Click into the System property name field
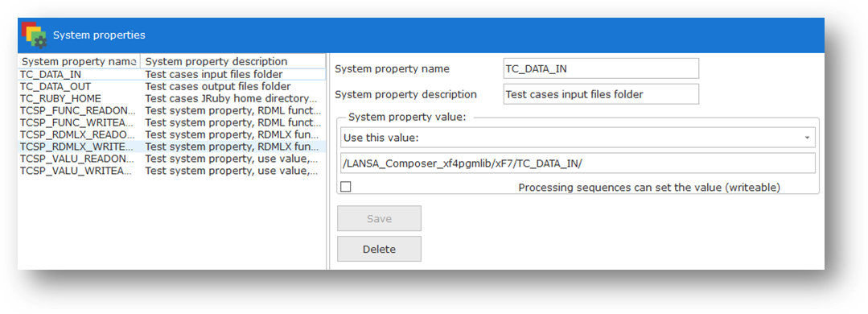This screenshot has height=314, width=868. coord(601,68)
